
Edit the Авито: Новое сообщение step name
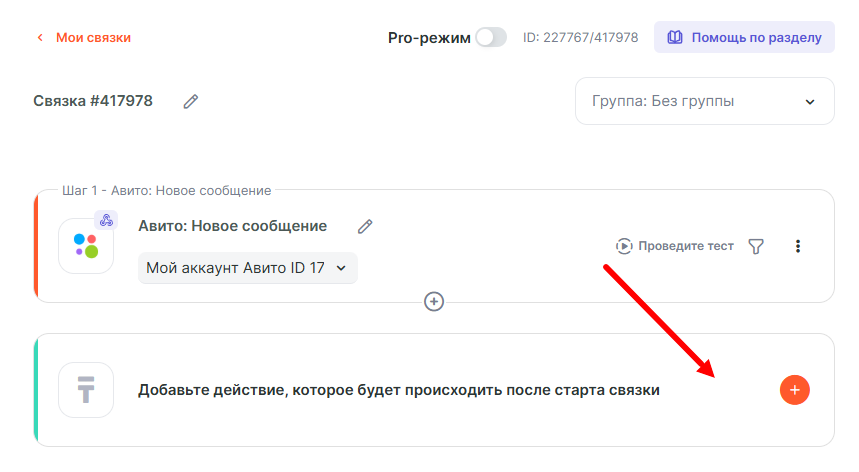tap(365, 226)
